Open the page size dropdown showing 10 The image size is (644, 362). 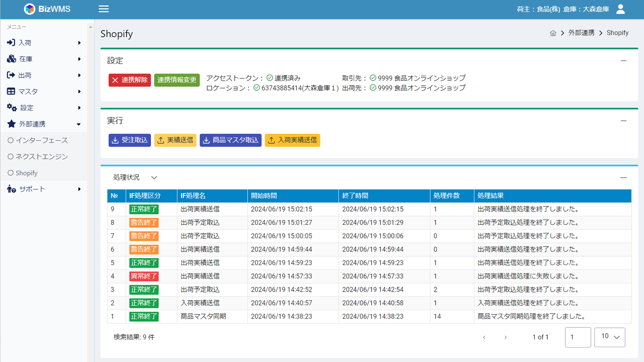pyautogui.click(x=610, y=337)
